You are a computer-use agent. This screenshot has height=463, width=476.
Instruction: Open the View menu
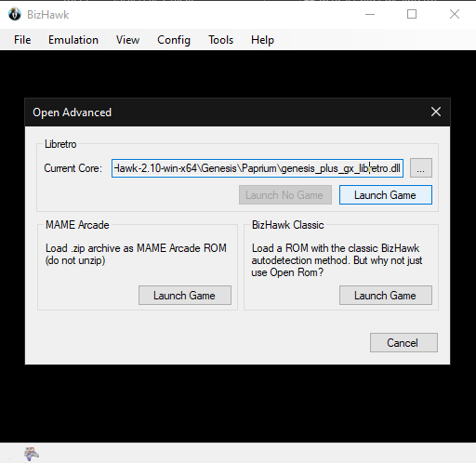(127, 40)
